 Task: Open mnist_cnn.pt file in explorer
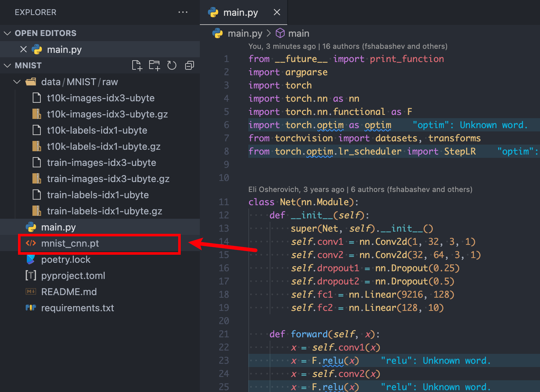pyautogui.click(x=70, y=243)
